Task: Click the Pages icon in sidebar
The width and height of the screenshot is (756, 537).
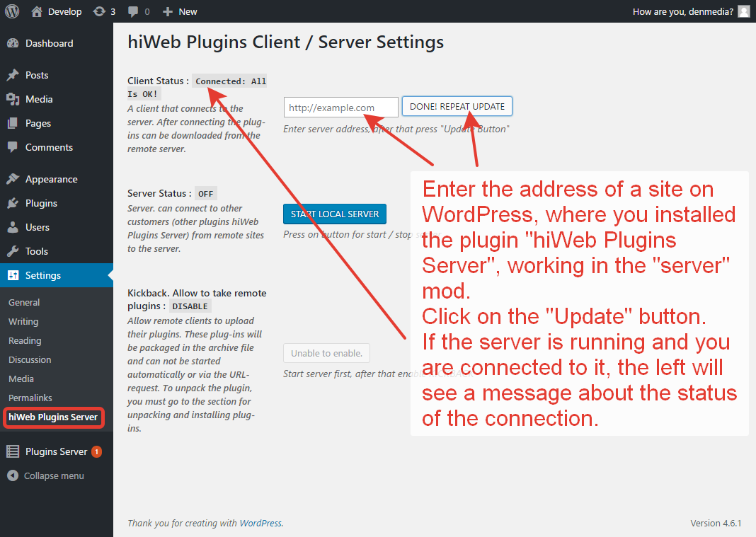Action: pos(13,123)
